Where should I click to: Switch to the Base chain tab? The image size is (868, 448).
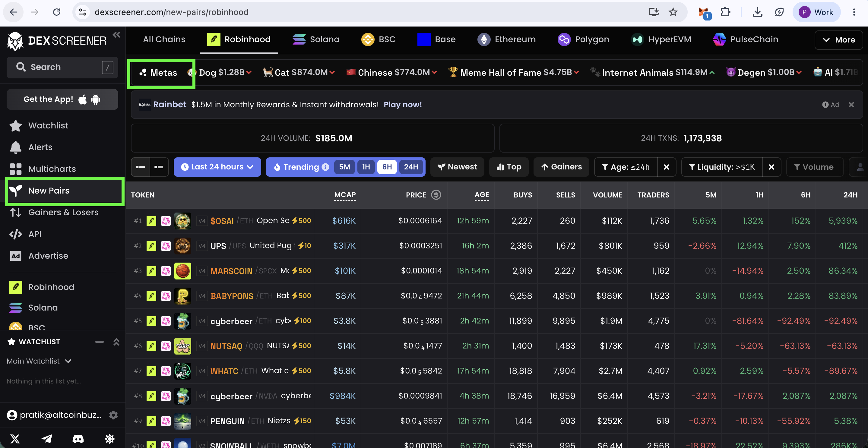436,39
